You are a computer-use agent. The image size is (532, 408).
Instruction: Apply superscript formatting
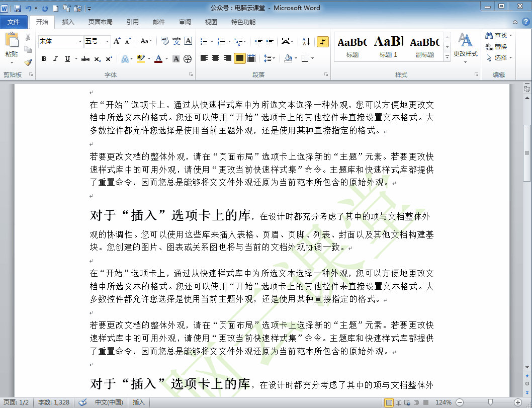(109, 59)
